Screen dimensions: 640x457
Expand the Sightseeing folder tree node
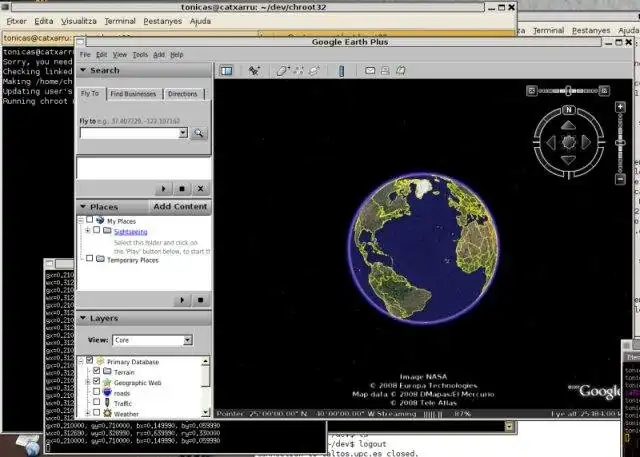coord(87,231)
